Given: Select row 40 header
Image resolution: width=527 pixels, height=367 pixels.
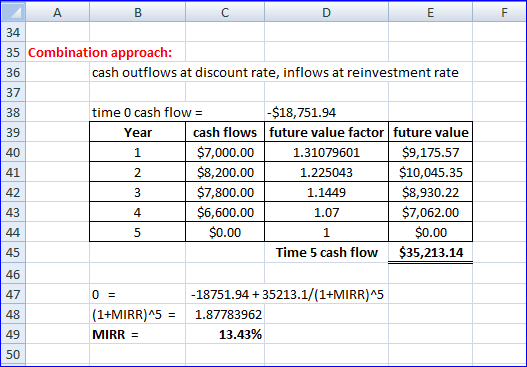Looking at the screenshot, I should click(x=13, y=152).
